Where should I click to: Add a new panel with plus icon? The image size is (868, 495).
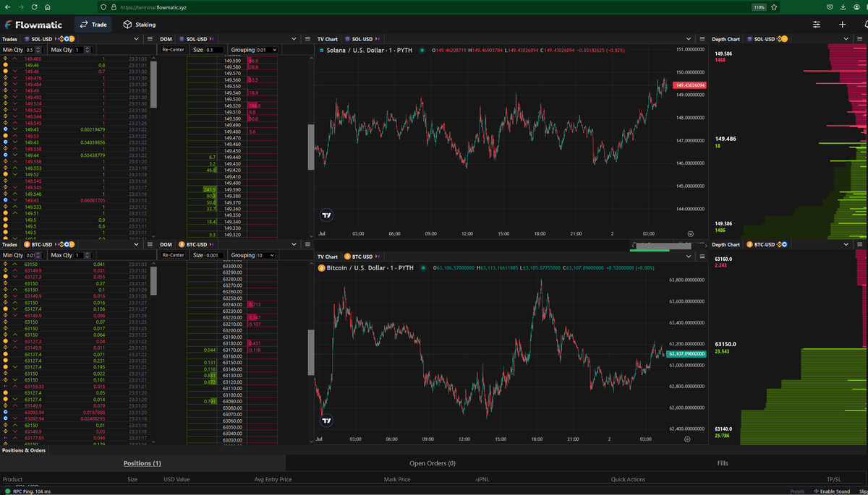(x=843, y=25)
